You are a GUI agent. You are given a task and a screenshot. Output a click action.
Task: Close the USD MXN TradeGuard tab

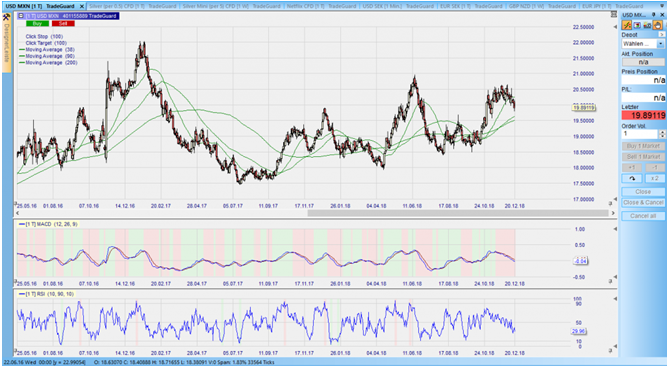point(82,6)
